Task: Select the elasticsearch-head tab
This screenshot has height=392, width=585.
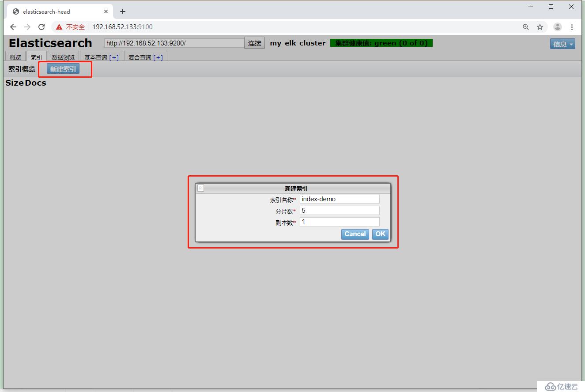Action: [x=60, y=11]
